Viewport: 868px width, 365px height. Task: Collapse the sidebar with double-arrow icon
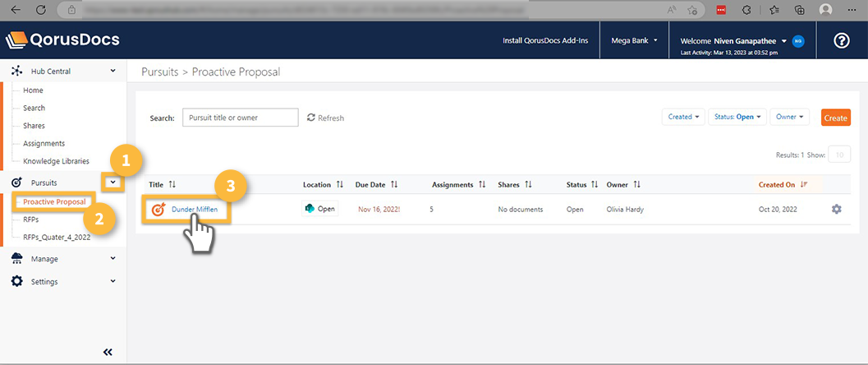[108, 352]
